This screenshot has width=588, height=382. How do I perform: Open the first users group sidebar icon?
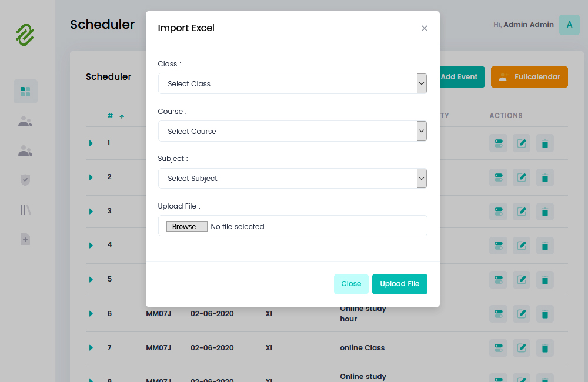click(25, 122)
